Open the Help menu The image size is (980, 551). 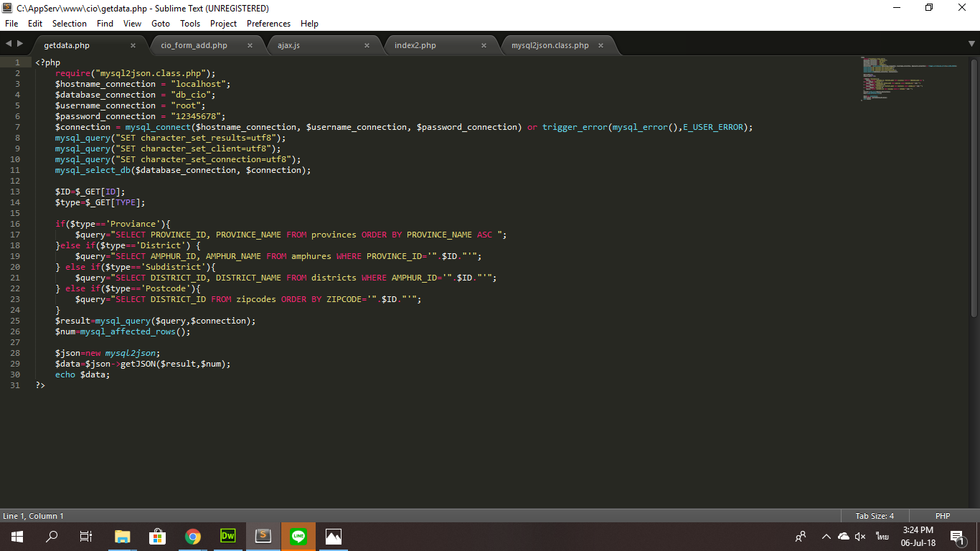click(309, 24)
